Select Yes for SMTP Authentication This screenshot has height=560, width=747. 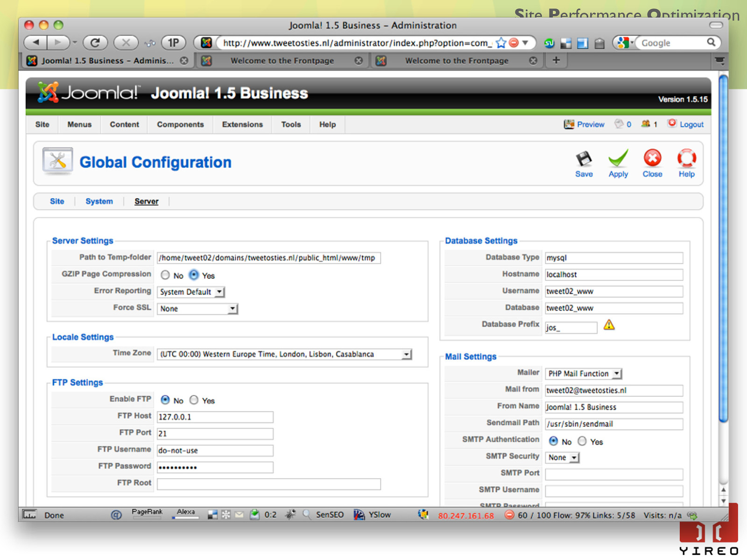(582, 441)
